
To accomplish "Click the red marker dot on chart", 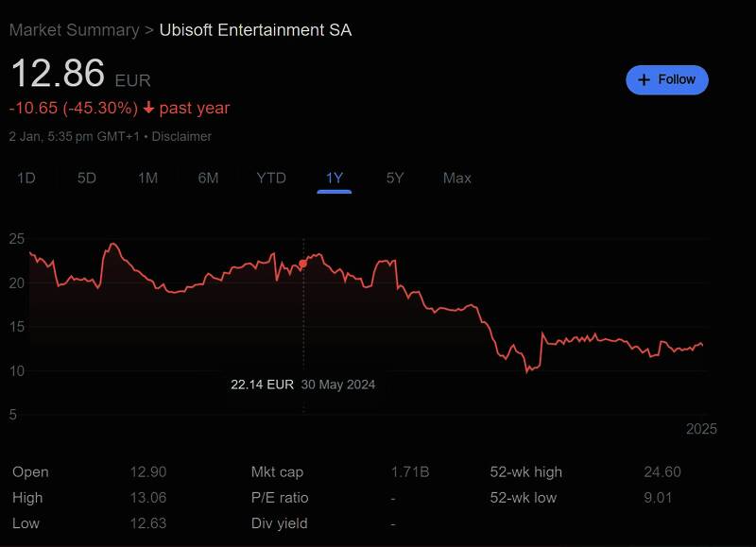I will (303, 264).
